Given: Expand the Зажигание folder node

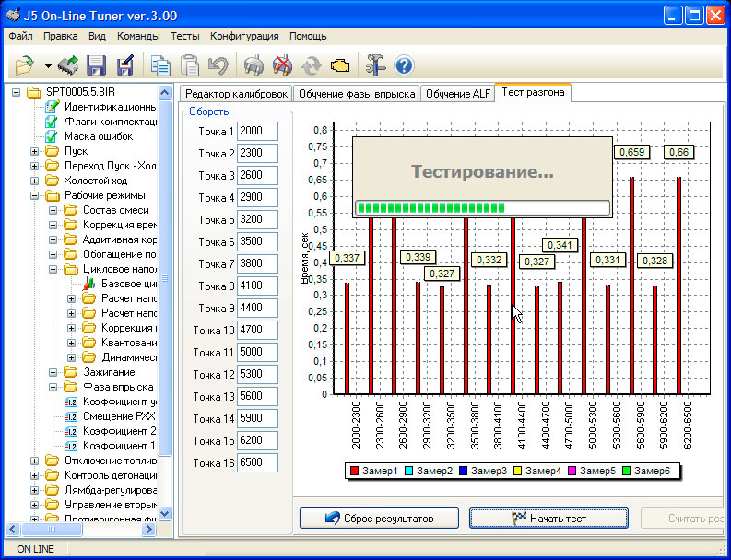Looking at the screenshot, I should pos(54,372).
